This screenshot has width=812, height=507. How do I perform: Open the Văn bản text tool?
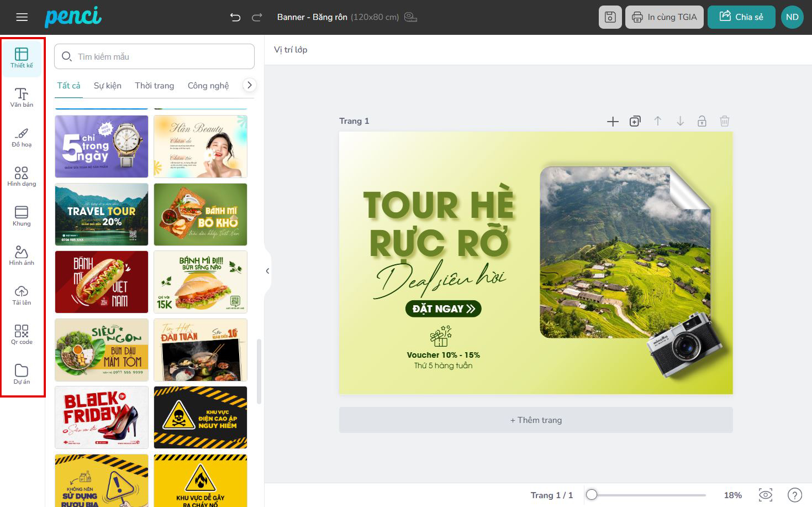pyautogui.click(x=22, y=97)
